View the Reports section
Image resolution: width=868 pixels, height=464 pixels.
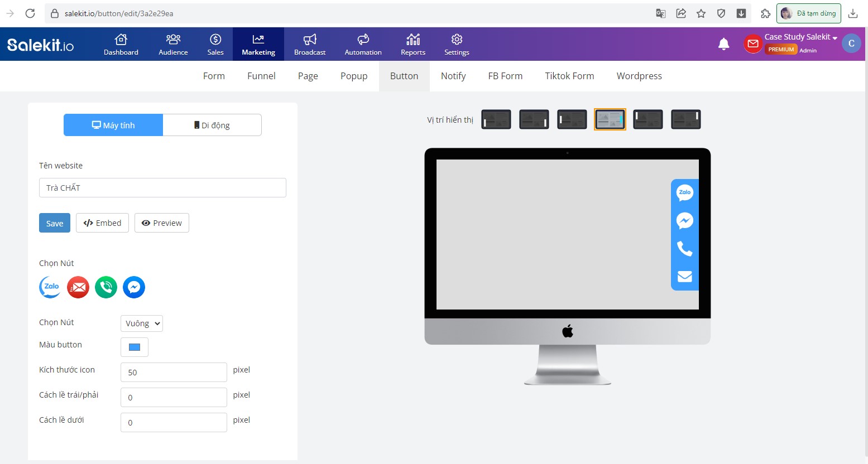coord(413,45)
